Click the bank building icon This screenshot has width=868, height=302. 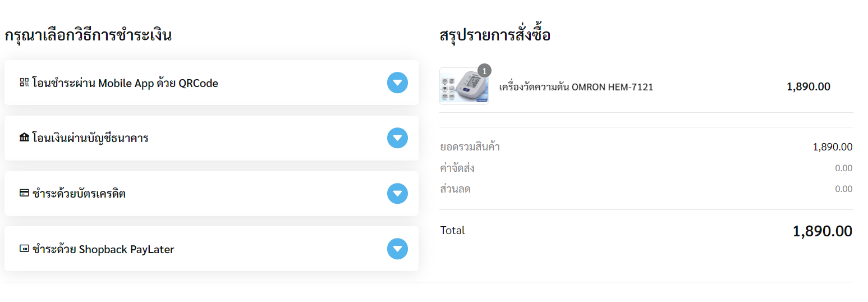24,138
